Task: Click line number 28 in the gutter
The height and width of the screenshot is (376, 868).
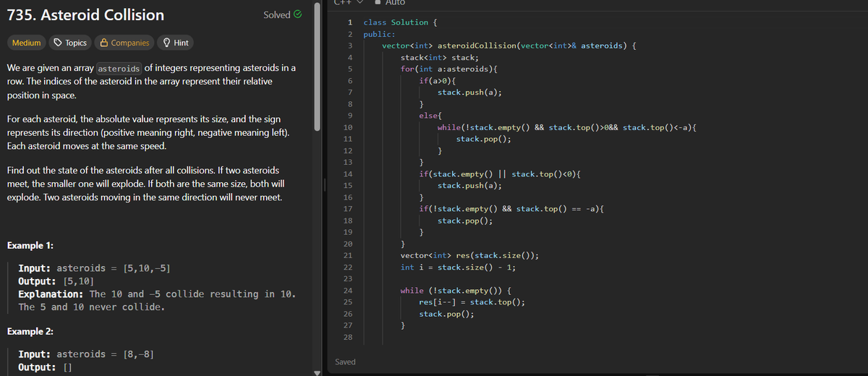Action: 347,338
